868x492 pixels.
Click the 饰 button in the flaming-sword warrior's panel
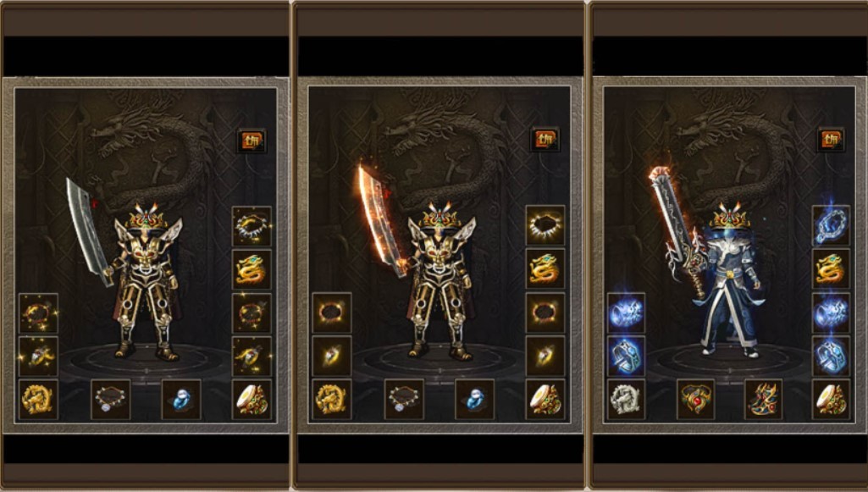tap(545, 140)
